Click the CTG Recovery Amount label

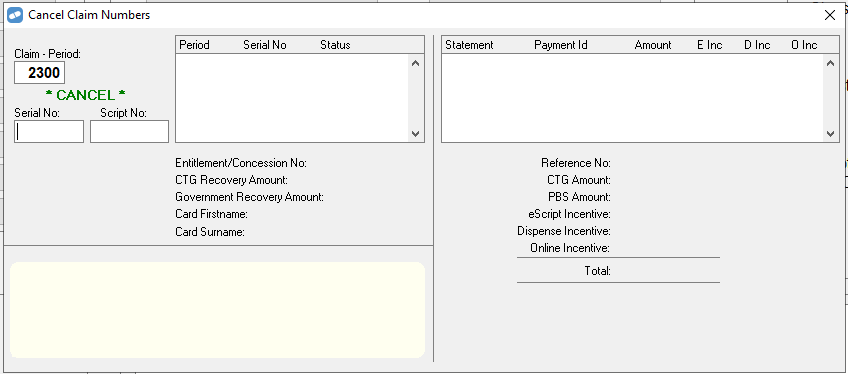231,180
